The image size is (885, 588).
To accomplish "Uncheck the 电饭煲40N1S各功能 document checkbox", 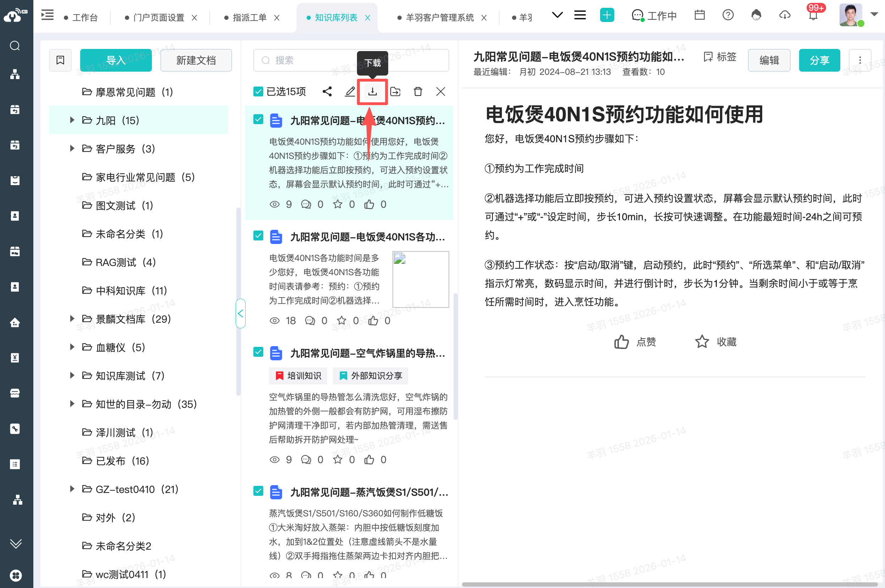I will (x=258, y=236).
